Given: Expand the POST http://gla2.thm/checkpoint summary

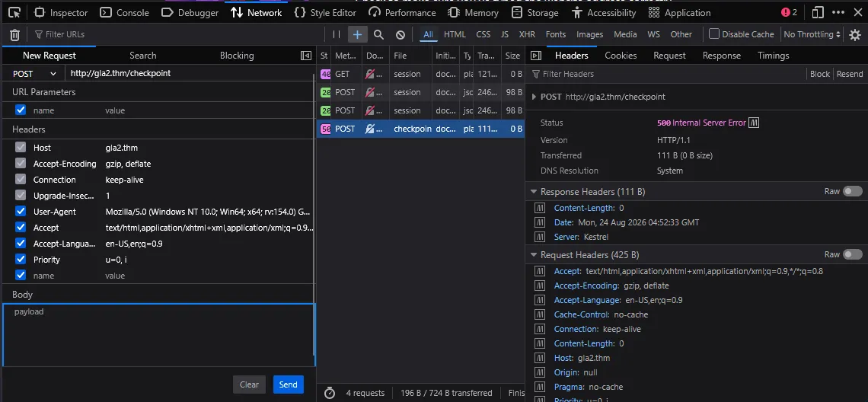Looking at the screenshot, I should click(x=535, y=97).
